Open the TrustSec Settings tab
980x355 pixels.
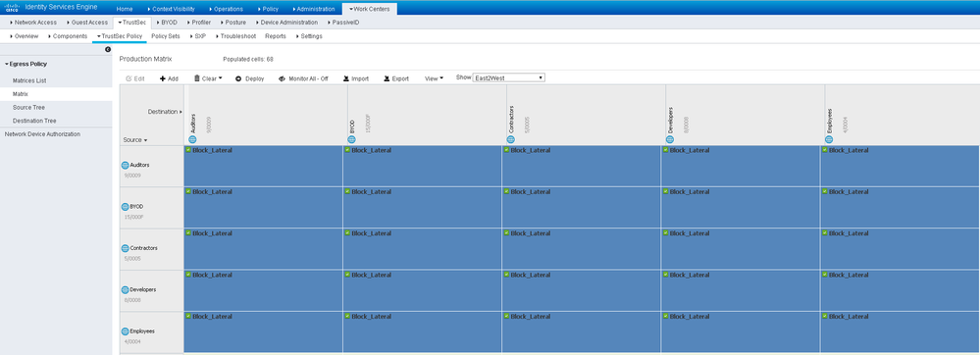tap(309, 36)
